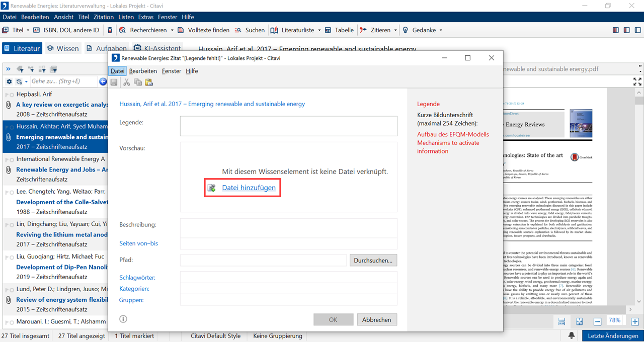Click the Copy icon in the dialog toolbar
The height and width of the screenshot is (342, 644).
[138, 82]
